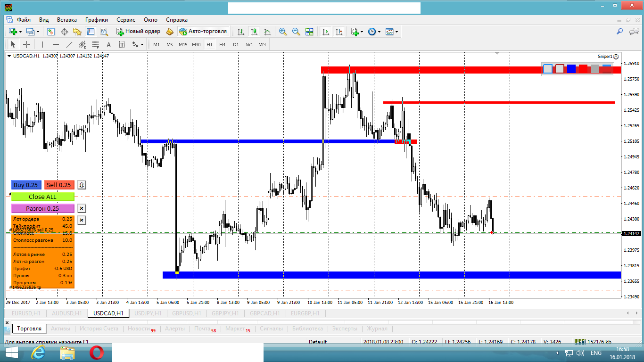
Task: Expand the indicators list dropdown arrow
Action: [x=362, y=32]
